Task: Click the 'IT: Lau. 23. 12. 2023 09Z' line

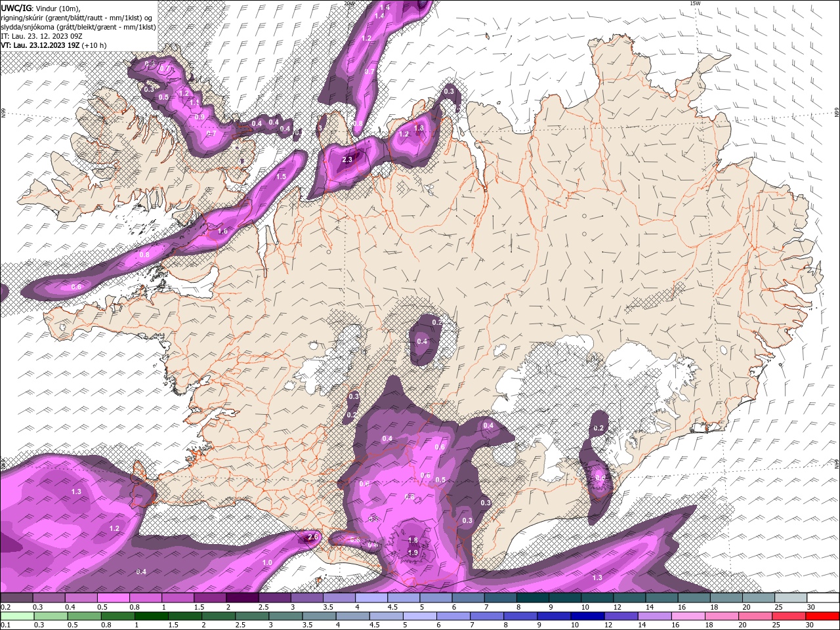Action: tap(41, 36)
